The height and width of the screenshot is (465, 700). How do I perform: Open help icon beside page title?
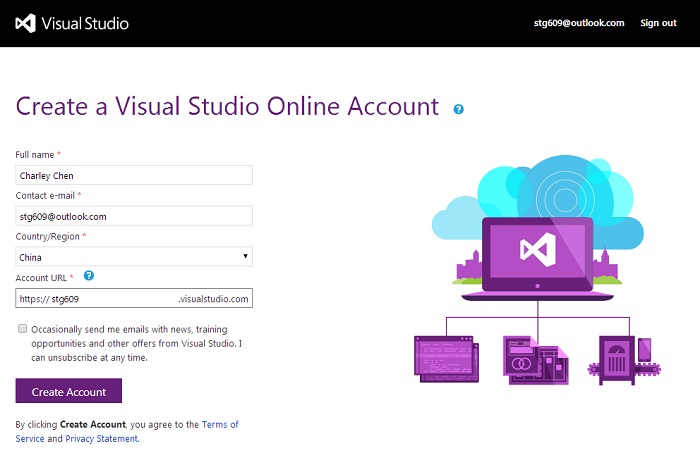point(458,109)
